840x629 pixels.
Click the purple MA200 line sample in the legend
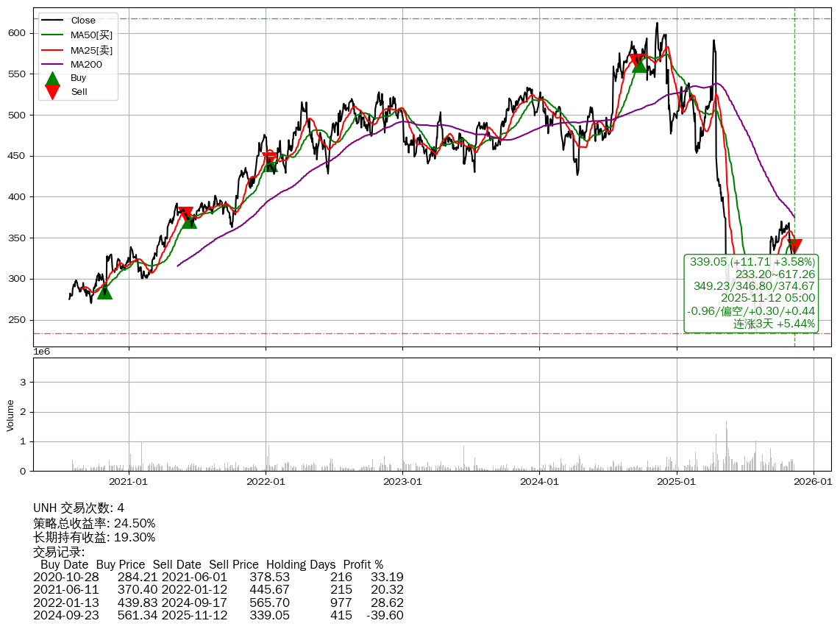click(52, 65)
